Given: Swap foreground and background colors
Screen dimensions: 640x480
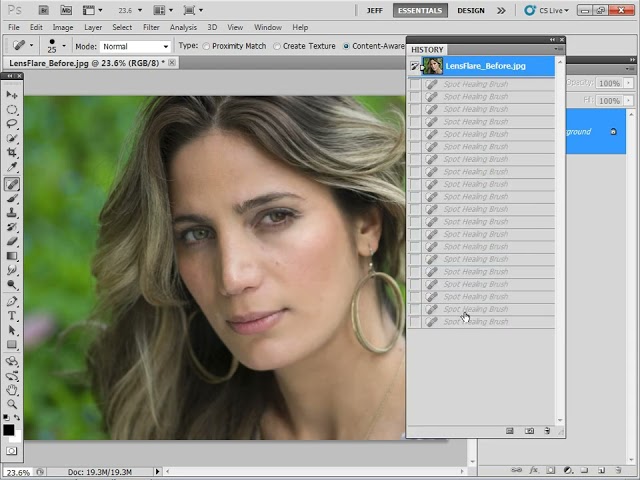Looking at the screenshot, I should coord(17,417).
